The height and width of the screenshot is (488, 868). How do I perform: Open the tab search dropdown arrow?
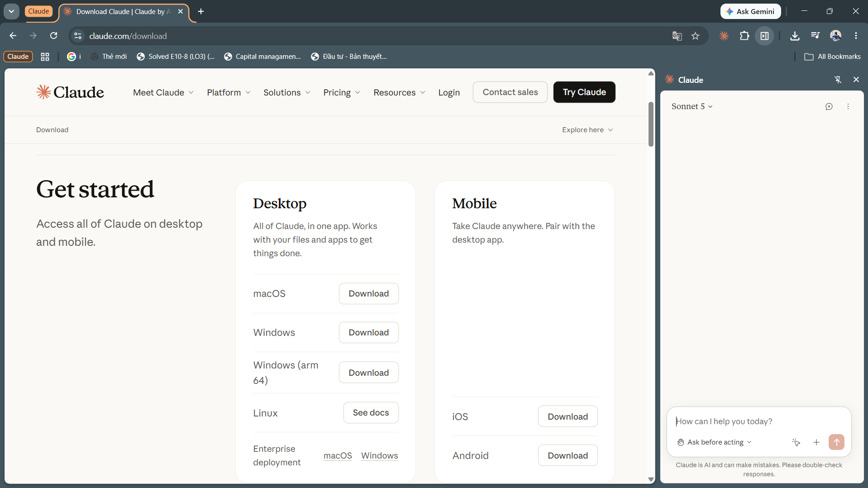pyautogui.click(x=11, y=11)
